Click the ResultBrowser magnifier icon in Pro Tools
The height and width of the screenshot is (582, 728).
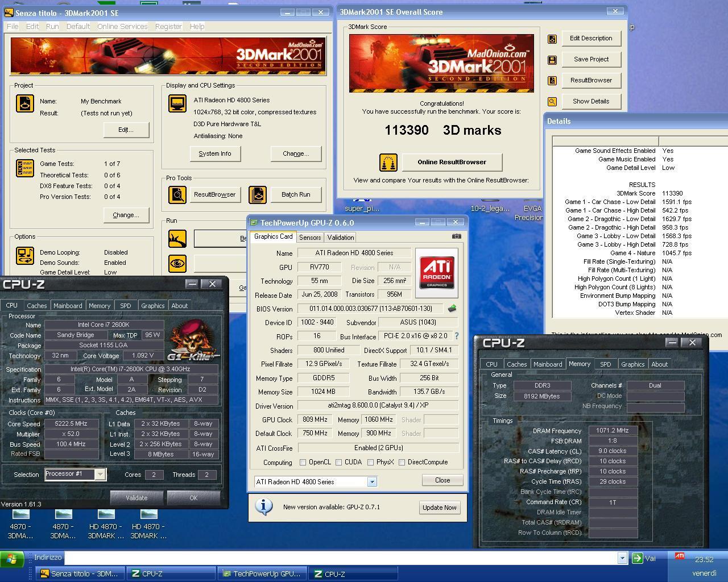(177, 194)
